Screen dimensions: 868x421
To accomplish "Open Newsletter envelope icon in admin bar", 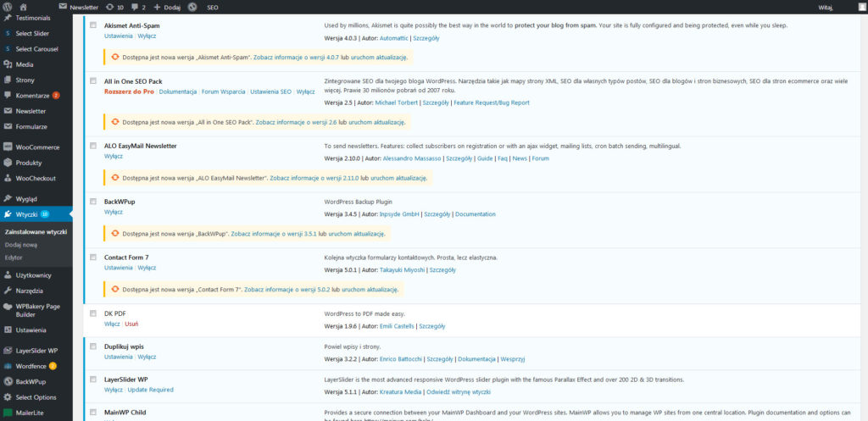I will tap(63, 7).
